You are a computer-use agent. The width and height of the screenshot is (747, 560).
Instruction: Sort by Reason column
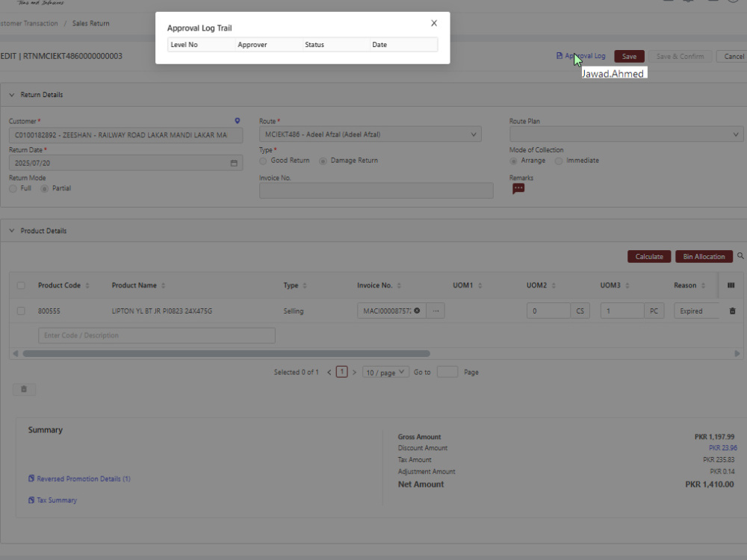pos(703,285)
